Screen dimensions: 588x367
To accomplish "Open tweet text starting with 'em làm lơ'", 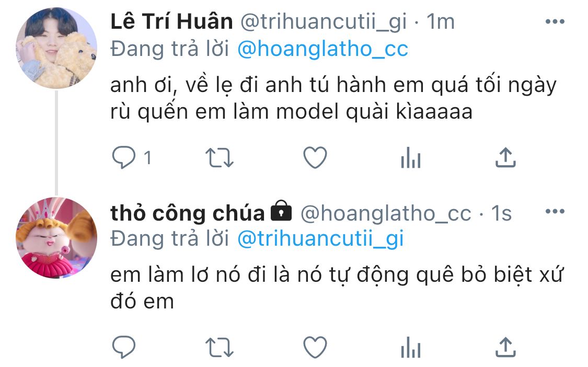I will [337, 288].
